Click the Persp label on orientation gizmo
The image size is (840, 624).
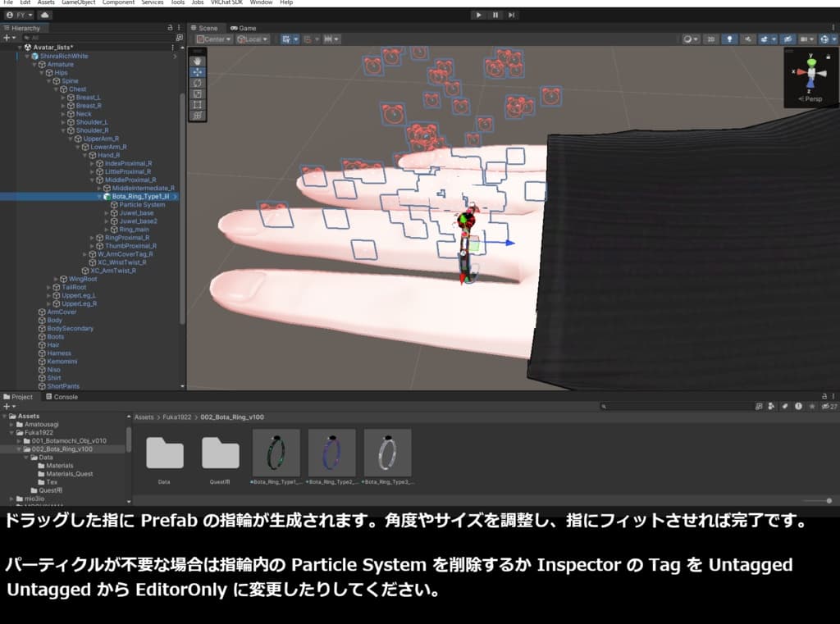coord(813,98)
